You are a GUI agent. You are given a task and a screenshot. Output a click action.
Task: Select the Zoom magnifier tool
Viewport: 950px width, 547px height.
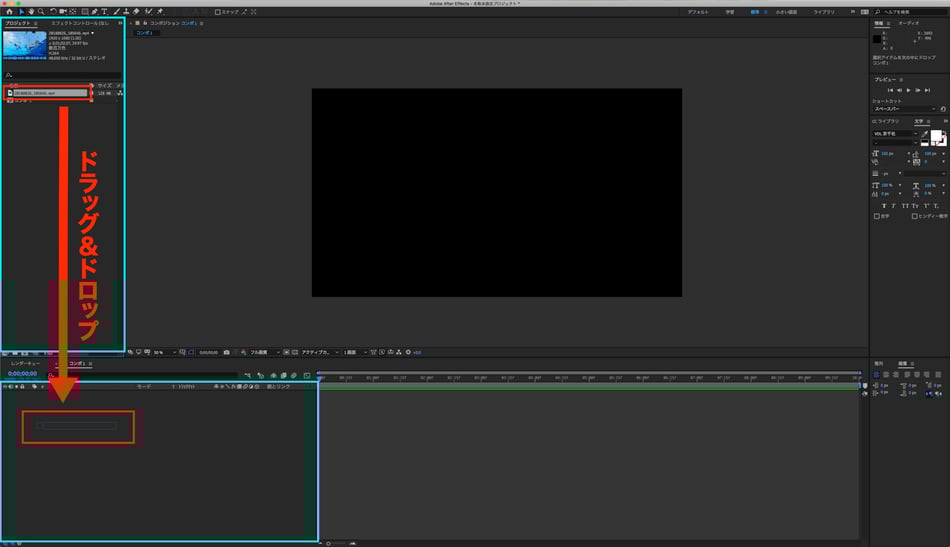point(41,12)
